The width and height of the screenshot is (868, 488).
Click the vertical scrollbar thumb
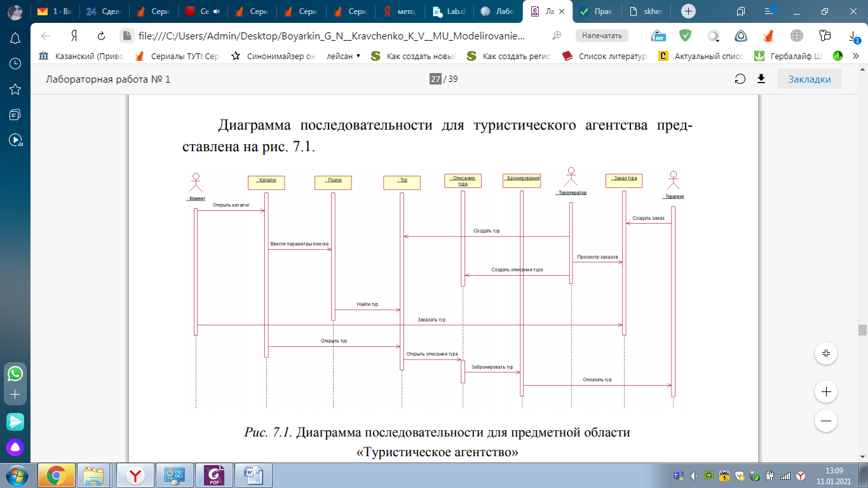click(862, 330)
